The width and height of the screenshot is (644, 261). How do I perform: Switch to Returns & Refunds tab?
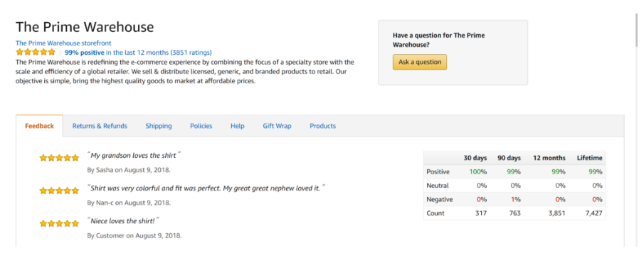click(x=100, y=126)
